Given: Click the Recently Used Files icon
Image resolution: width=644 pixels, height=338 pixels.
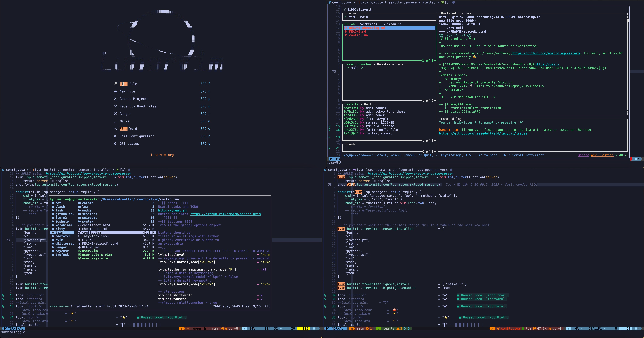Looking at the screenshot, I should [115, 106].
